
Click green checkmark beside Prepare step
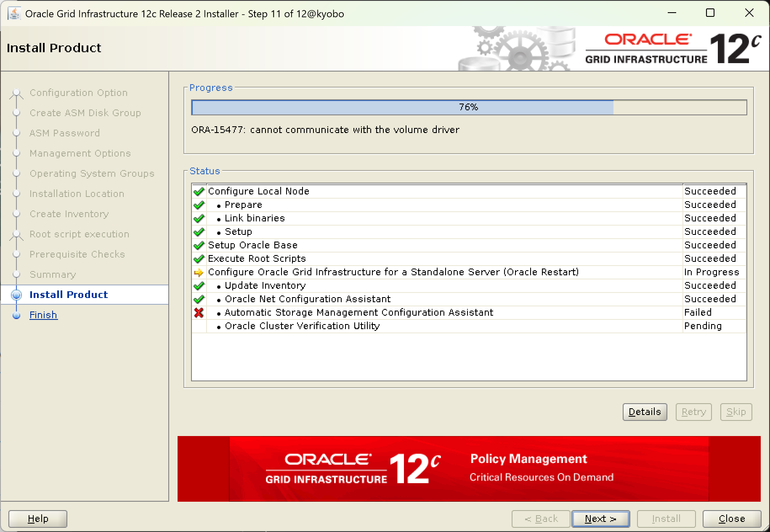coord(199,205)
